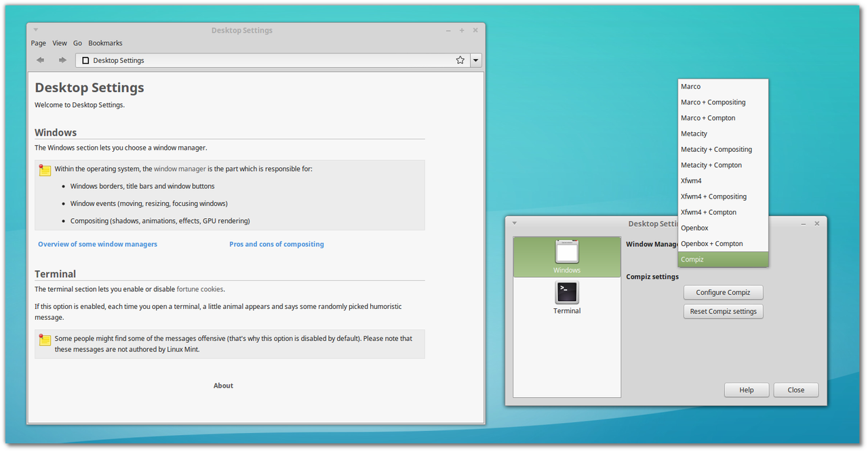Select the Windows category icon
868x452 pixels.
click(x=567, y=257)
